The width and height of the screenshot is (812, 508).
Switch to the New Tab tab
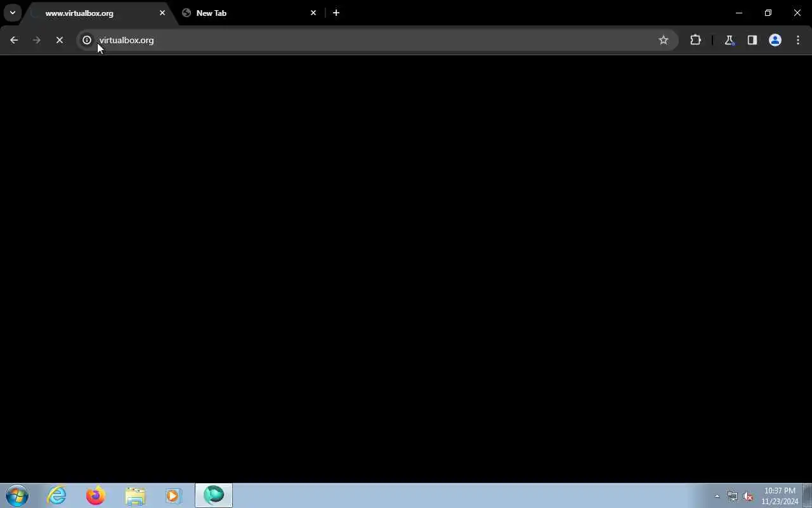point(248,13)
